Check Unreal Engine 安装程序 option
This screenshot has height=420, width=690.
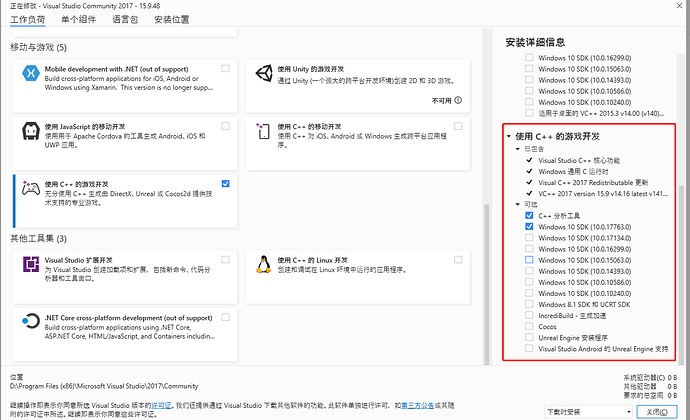[529, 337]
